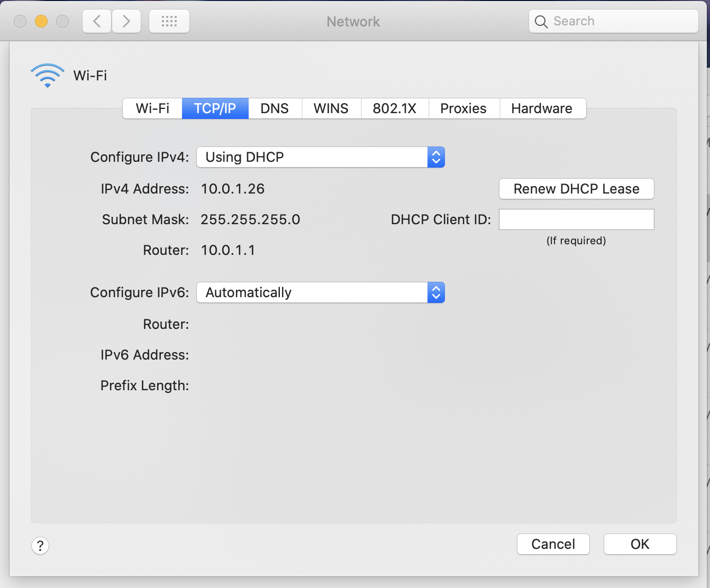Screen dimensions: 710x588
Task: Click the Renew DHCP Lease button
Action: point(576,189)
